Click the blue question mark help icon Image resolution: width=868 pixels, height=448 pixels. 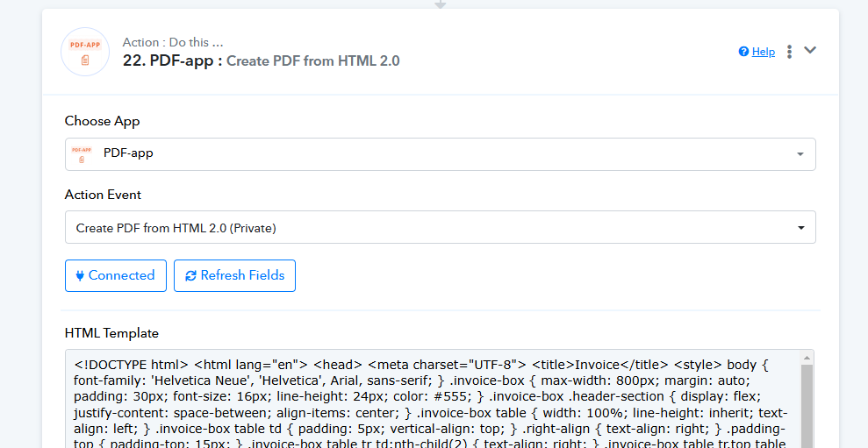point(743,52)
